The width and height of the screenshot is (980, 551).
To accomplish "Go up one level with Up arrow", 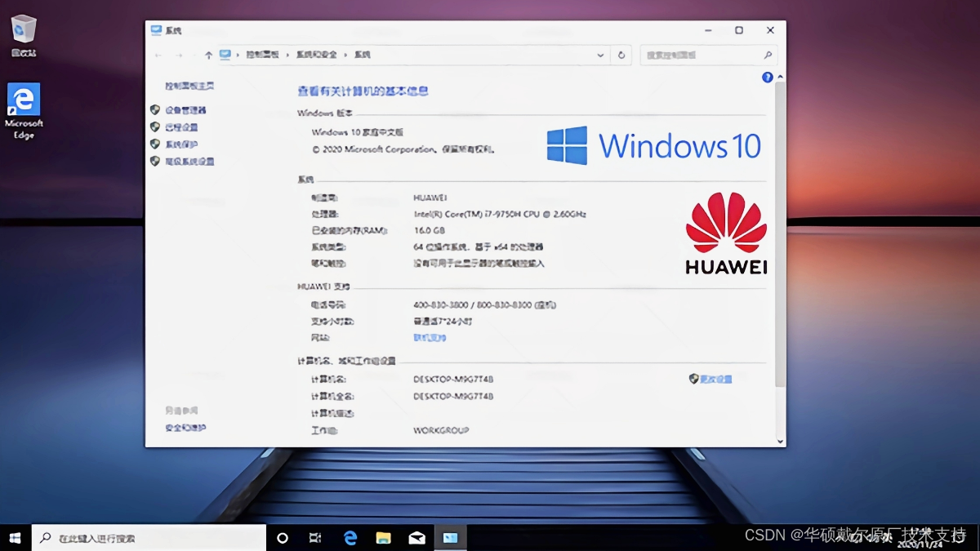I will [208, 55].
